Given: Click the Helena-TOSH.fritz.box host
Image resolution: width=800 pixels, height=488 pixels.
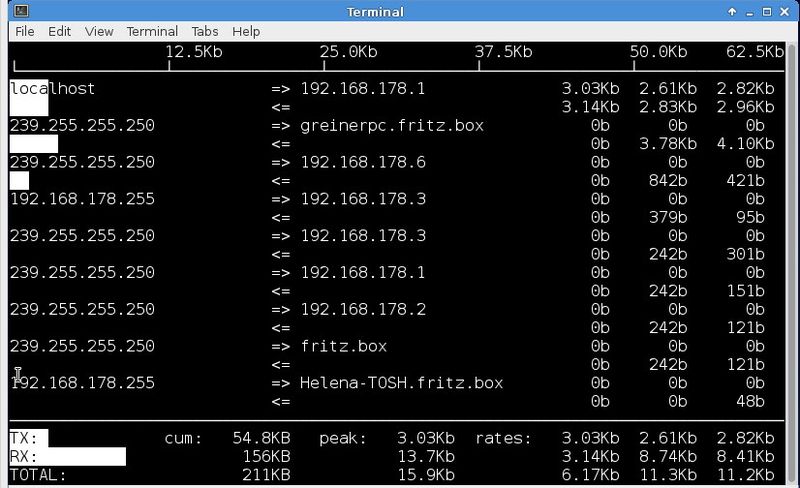Looking at the screenshot, I should [x=402, y=383].
